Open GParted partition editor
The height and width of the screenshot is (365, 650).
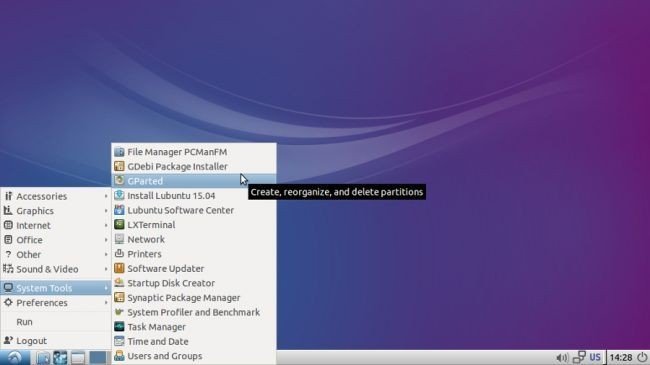(x=194, y=181)
